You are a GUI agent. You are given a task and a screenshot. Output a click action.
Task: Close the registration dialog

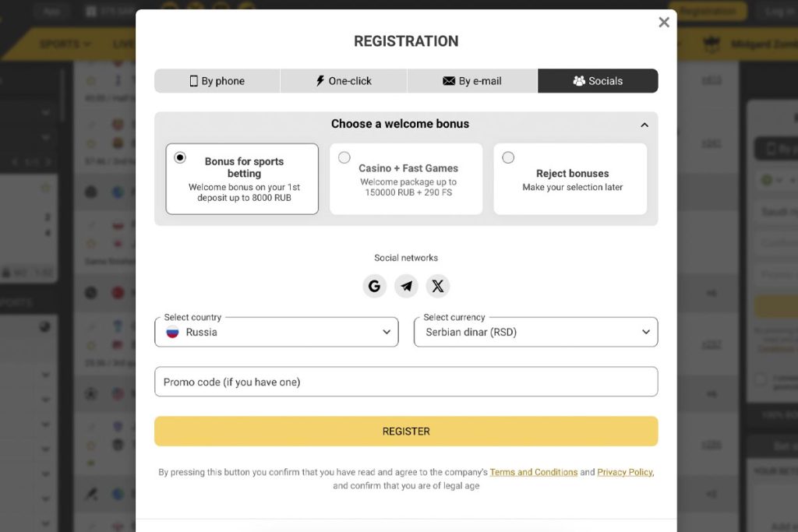[x=664, y=23]
